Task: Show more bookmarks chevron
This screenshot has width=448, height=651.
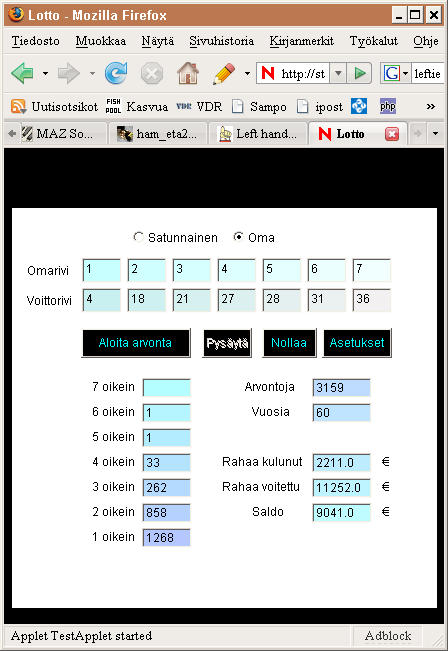Action: pyautogui.click(x=431, y=107)
